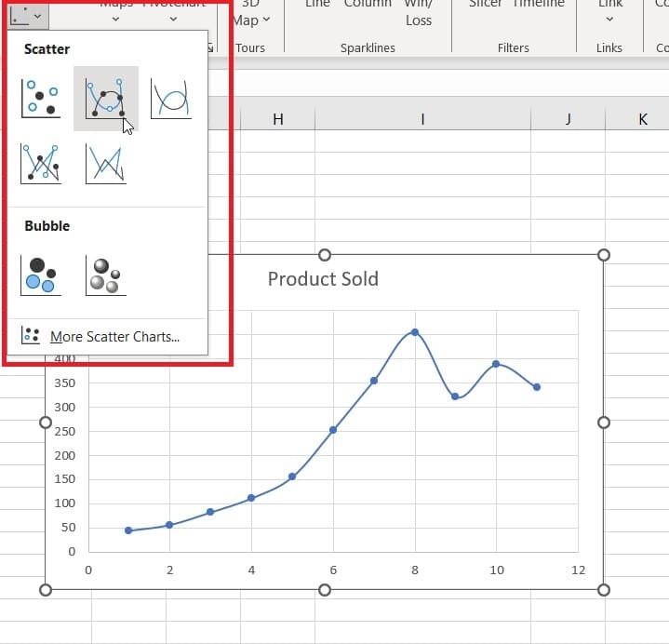Viewport: 669px width, 644px height.
Task: Click the Product Sold chart title
Action: 323,279
